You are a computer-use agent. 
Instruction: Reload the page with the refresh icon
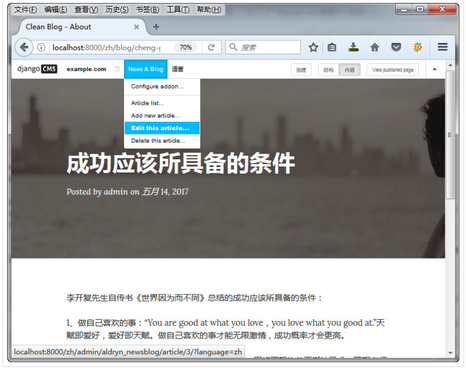(x=211, y=47)
